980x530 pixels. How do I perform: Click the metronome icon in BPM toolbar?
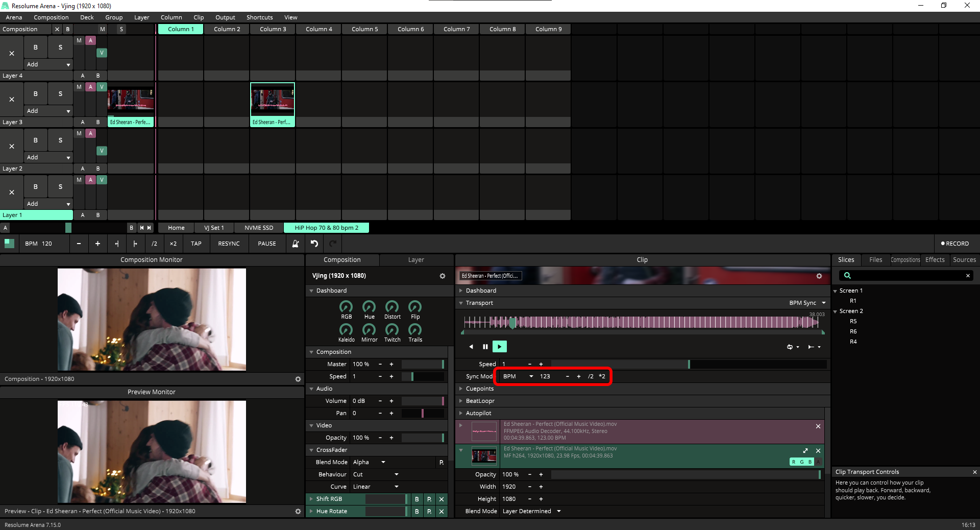(295, 244)
